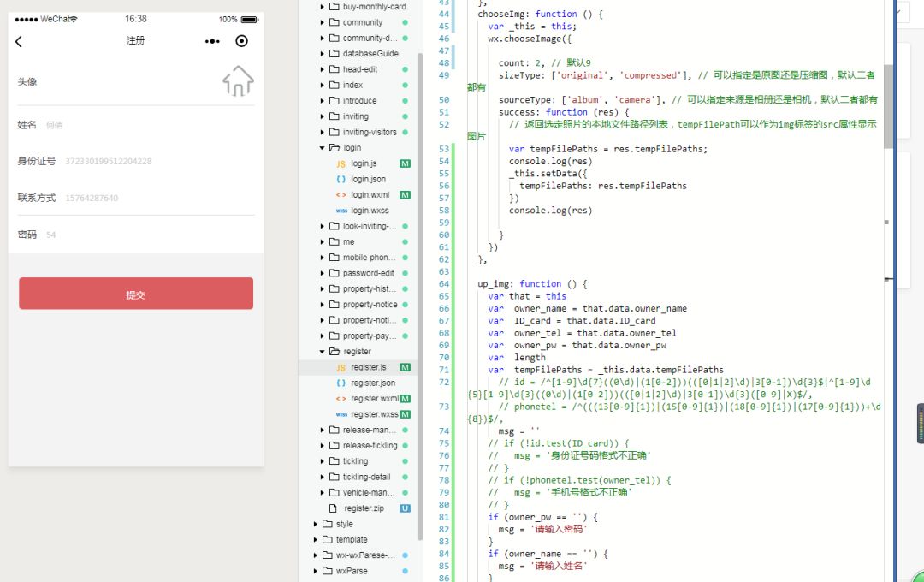Click the U status badge on register.zip
Screen dimensions: 924x582
click(x=405, y=508)
